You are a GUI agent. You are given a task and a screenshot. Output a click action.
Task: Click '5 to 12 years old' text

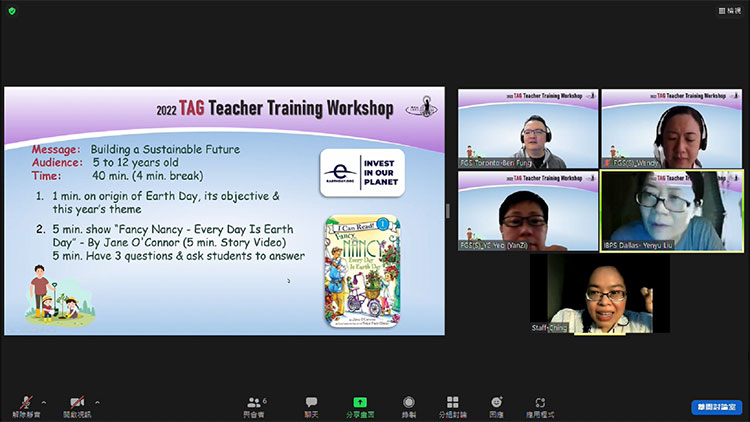(135, 163)
